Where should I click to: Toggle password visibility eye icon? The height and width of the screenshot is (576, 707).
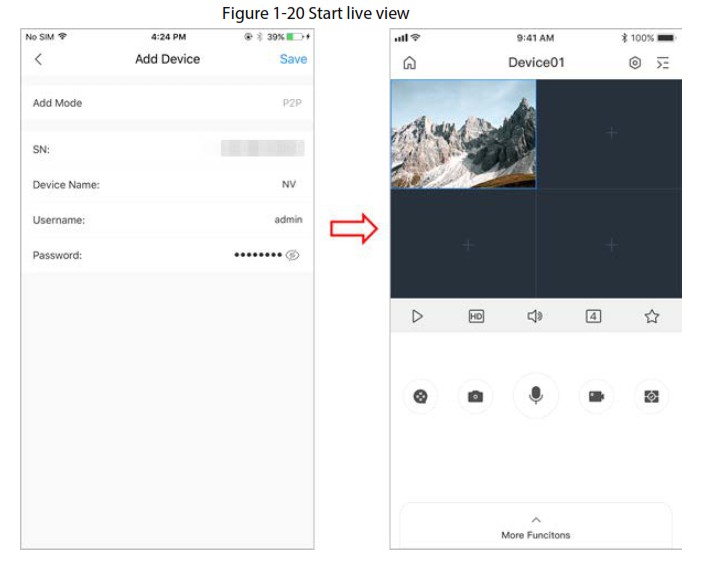click(292, 255)
